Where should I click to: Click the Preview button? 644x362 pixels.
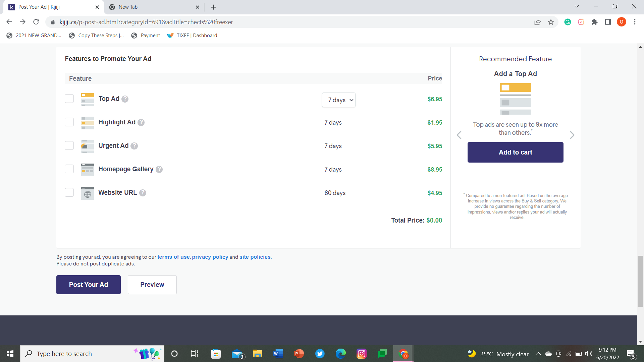152,285
